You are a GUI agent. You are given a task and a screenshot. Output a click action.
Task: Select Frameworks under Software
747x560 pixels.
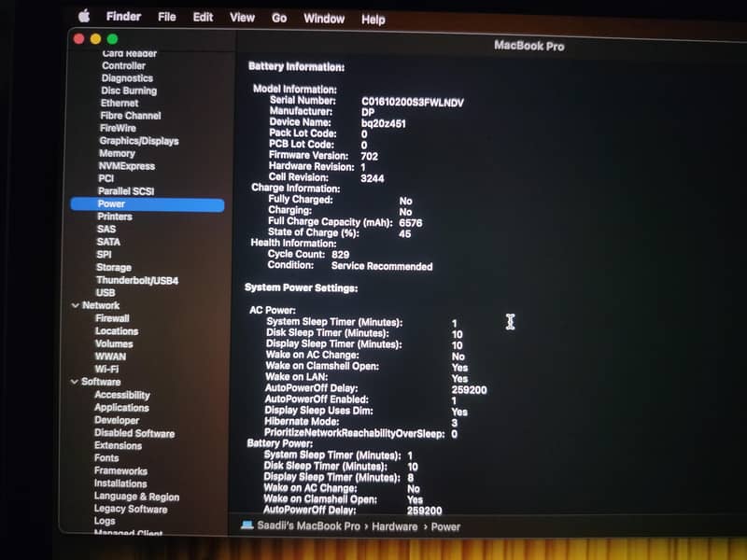tap(120, 471)
